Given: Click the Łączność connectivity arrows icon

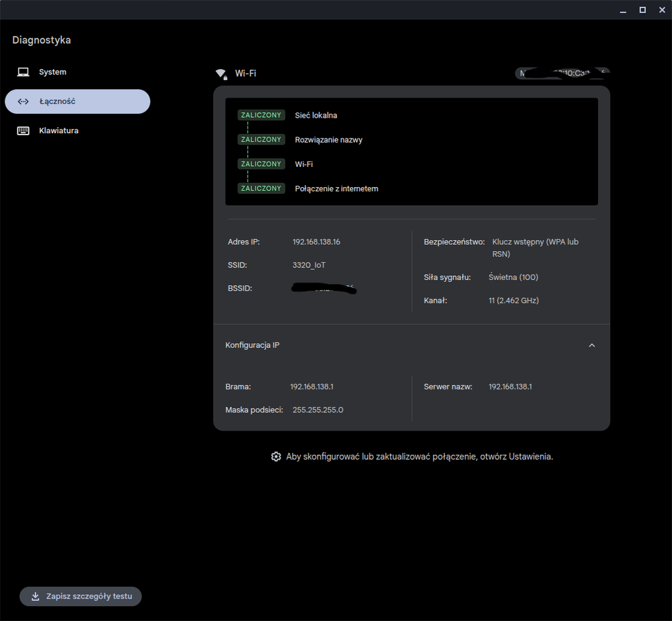Looking at the screenshot, I should (x=24, y=101).
